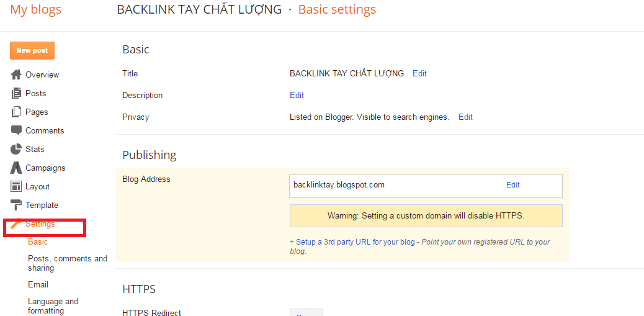
Task: Click the Layout grid icon
Action: point(16,187)
